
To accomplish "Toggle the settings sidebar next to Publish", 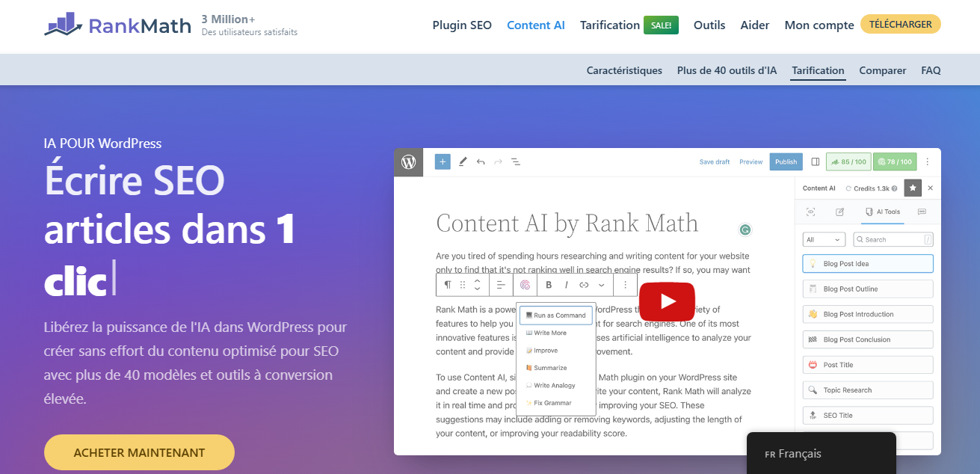I will click(815, 161).
